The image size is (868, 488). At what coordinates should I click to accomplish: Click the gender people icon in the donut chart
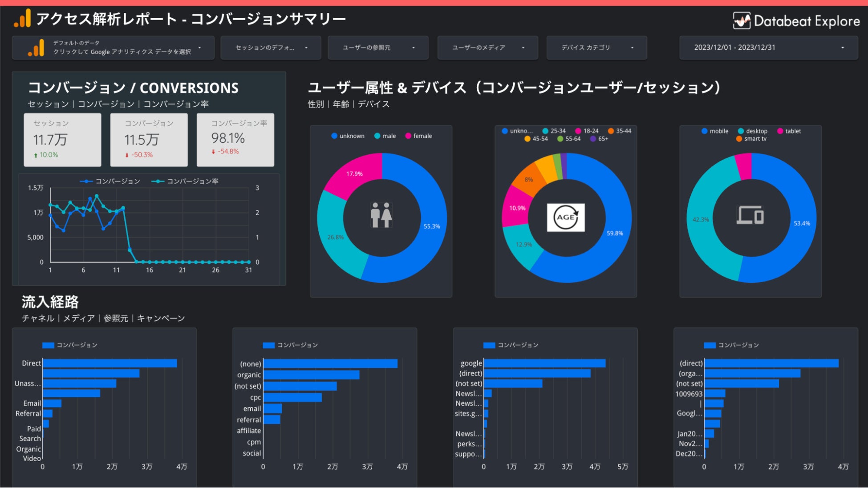pos(381,215)
